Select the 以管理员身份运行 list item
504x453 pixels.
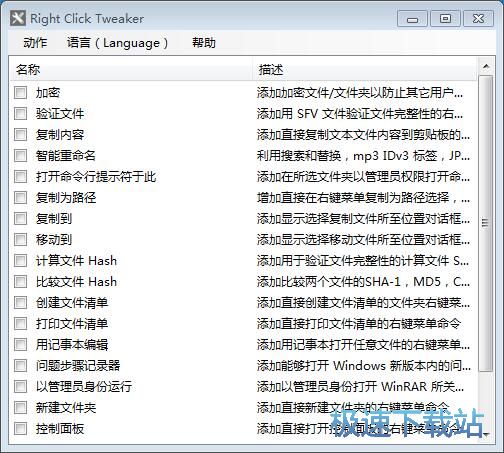point(84,387)
